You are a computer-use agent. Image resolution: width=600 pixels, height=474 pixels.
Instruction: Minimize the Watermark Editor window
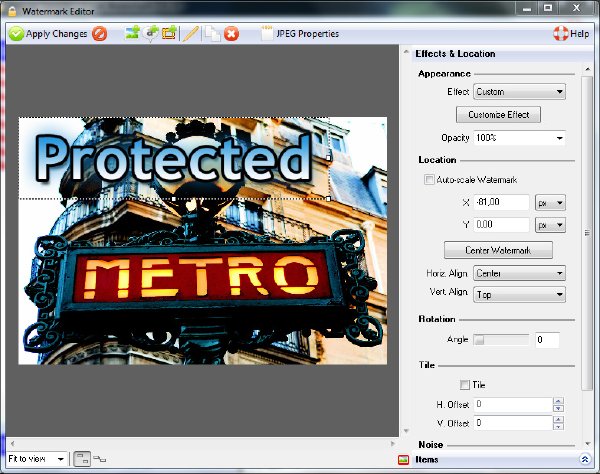527,8
